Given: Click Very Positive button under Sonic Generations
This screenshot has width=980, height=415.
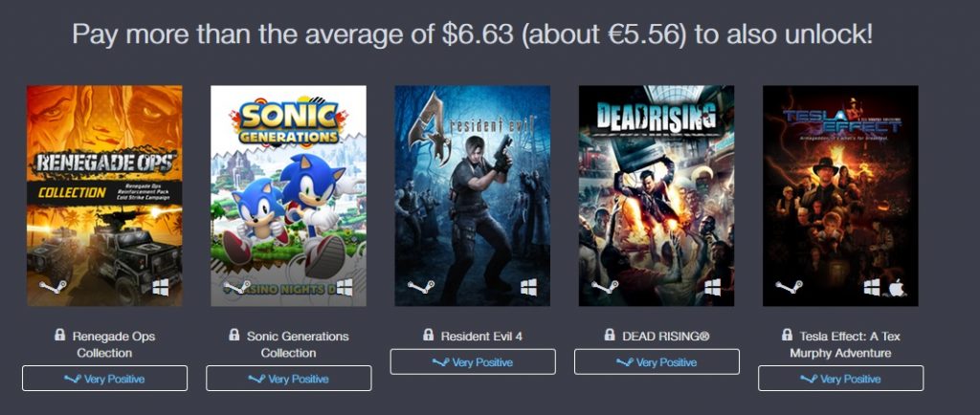Looking at the screenshot, I should (x=288, y=379).
